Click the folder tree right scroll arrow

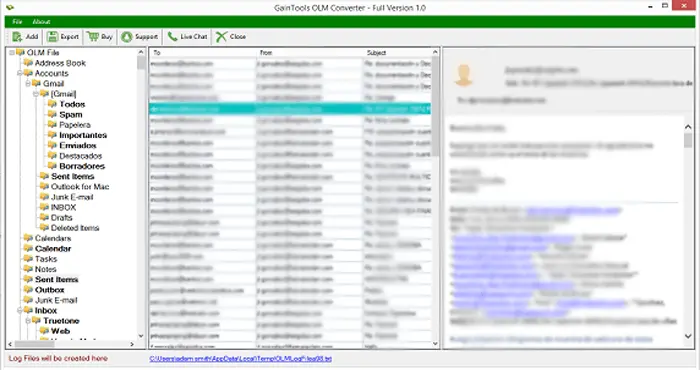point(132,344)
